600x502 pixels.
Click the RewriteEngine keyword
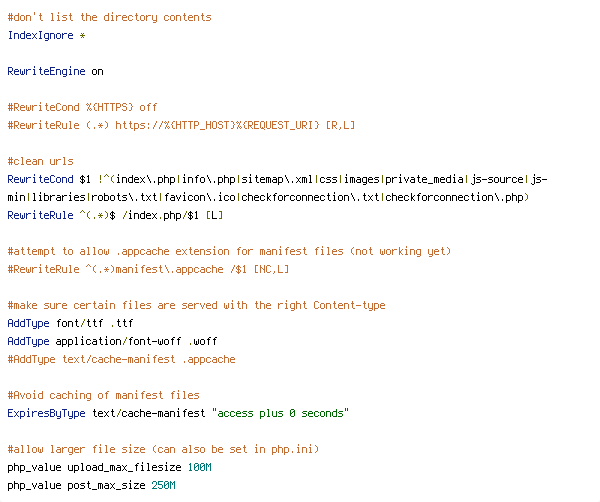point(46,71)
